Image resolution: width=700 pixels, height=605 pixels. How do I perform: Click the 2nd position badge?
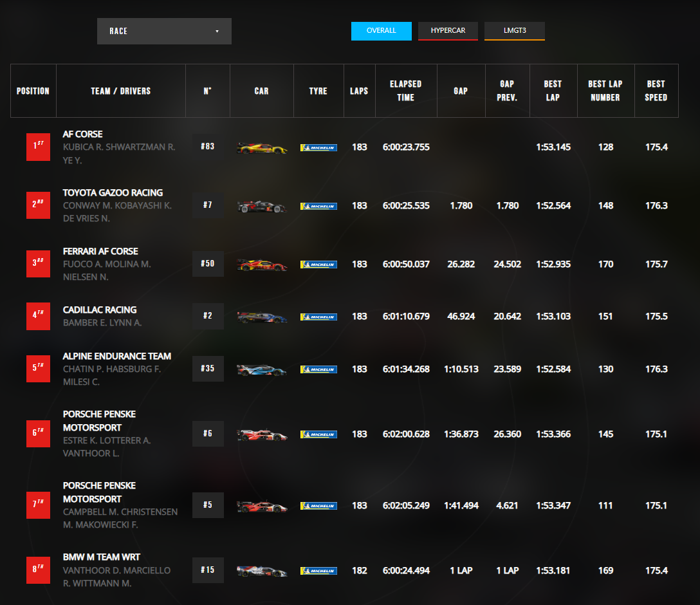click(39, 205)
